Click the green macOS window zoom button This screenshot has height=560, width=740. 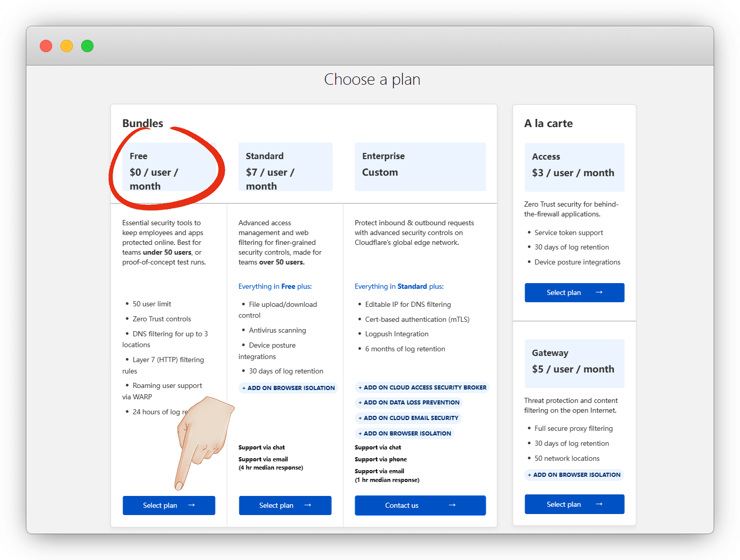(87, 46)
